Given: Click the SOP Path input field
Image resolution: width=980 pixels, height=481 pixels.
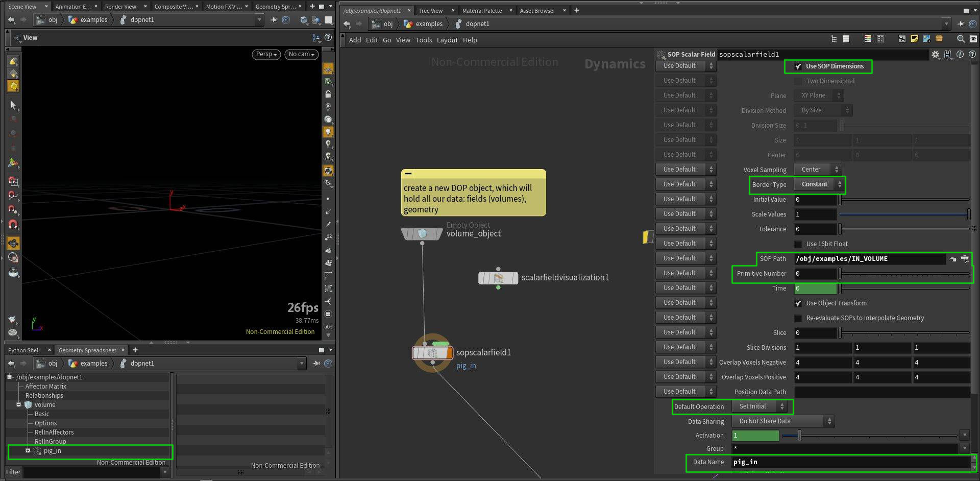Looking at the screenshot, I should [870, 259].
